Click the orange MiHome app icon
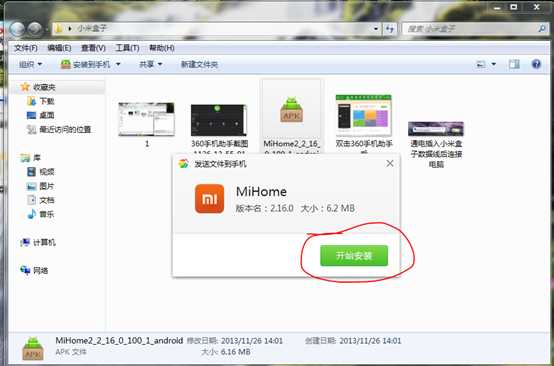Viewport: 554px width, 366px height. [210, 199]
